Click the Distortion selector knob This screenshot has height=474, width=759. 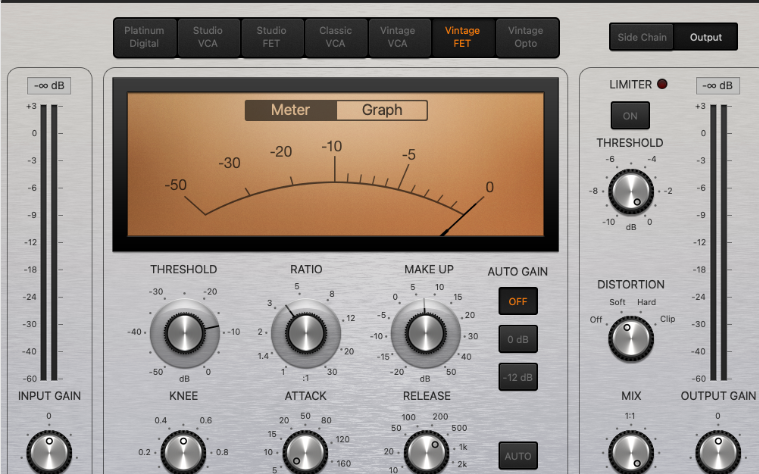(630, 339)
